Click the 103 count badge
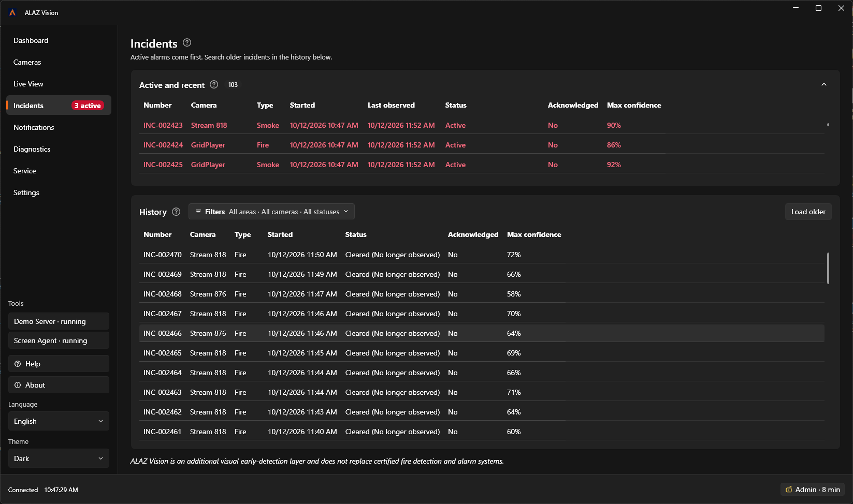 point(233,84)
